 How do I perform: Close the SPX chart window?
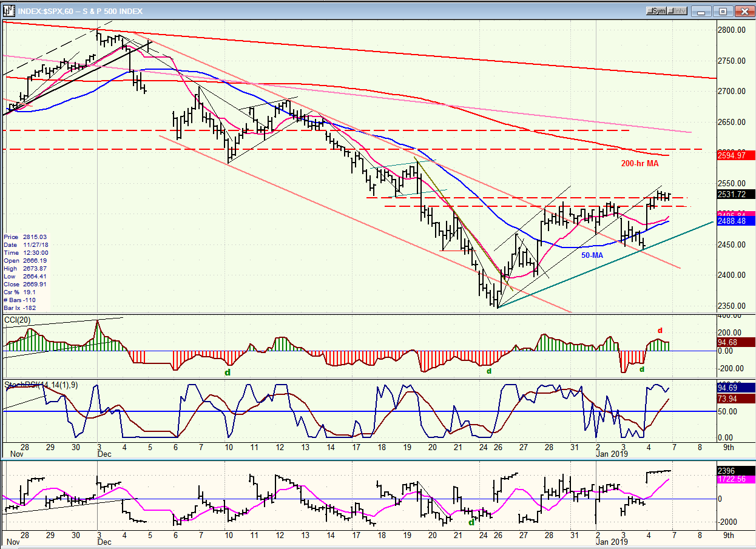[x=744, y=11]
